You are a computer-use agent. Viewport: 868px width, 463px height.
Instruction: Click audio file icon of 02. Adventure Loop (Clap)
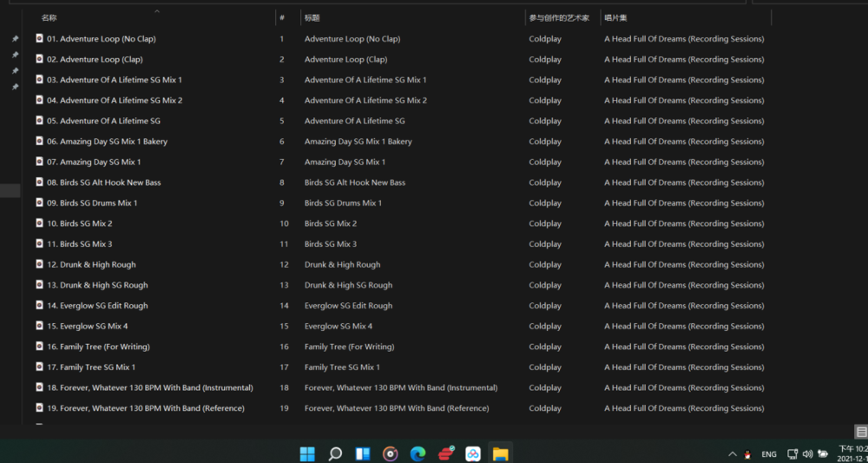[x=39, y=59]
